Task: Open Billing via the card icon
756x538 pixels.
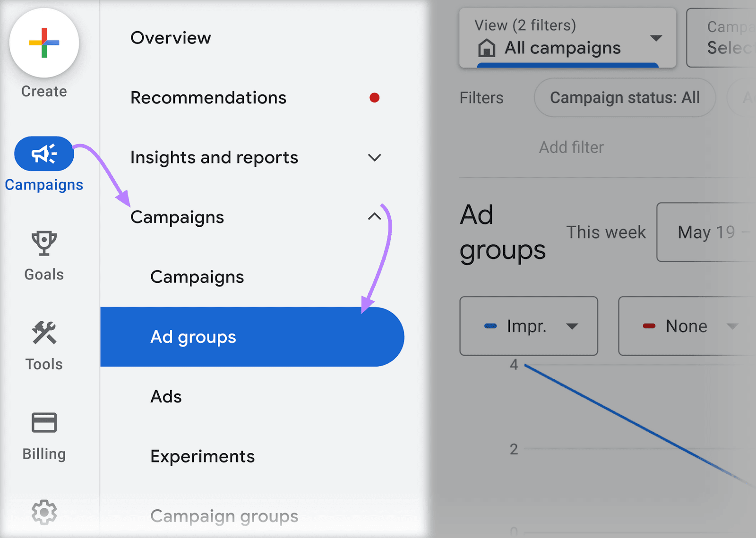Action: 43,422
